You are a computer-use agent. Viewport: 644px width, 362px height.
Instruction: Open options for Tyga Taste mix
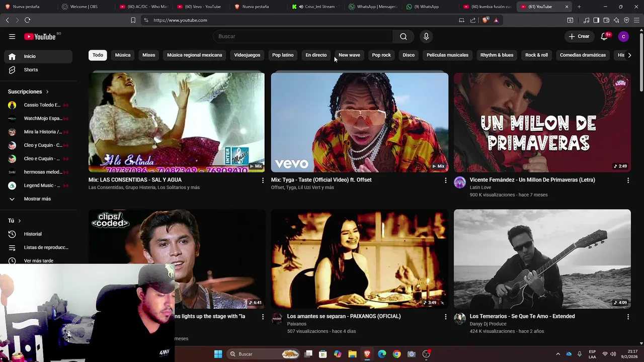coord(445,180)
